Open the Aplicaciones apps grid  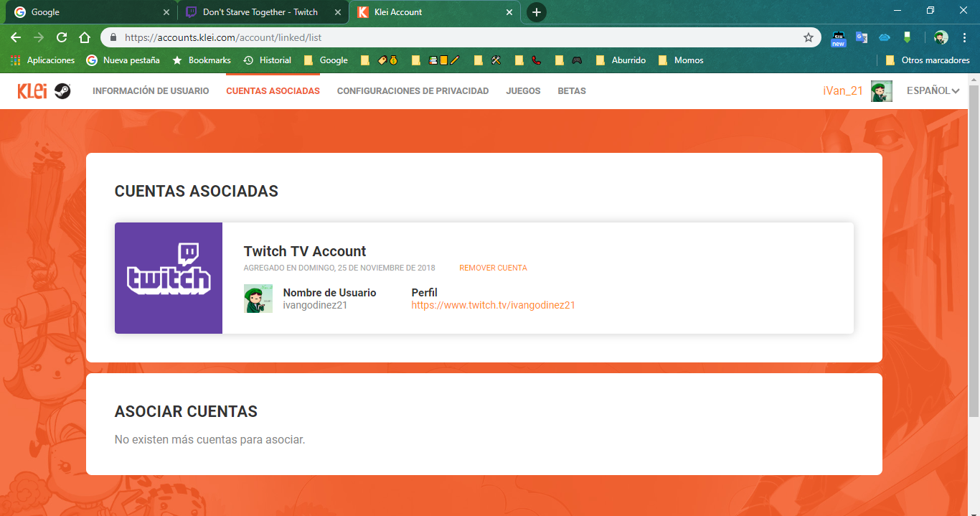(42, 60)
